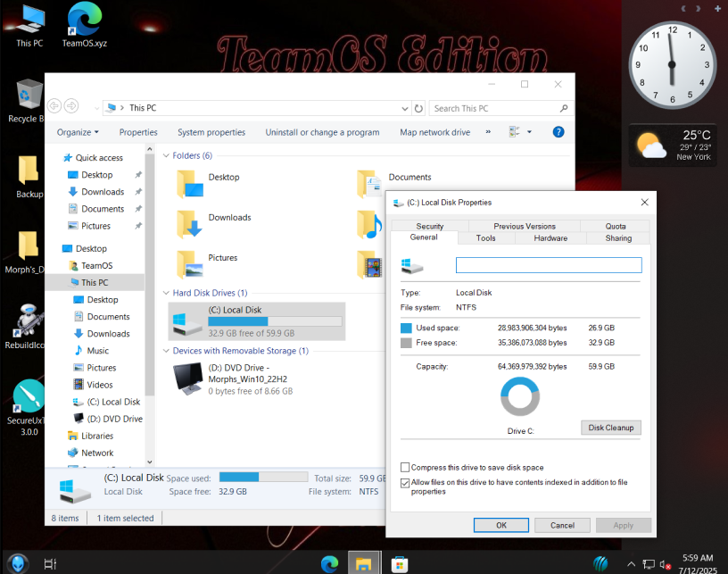Switch to the Hardware tab
728x574 pixels.
(550, 237)
